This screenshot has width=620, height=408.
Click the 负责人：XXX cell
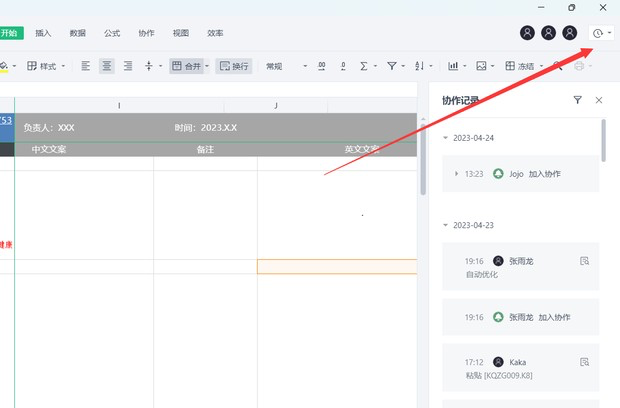pos(49,128)
